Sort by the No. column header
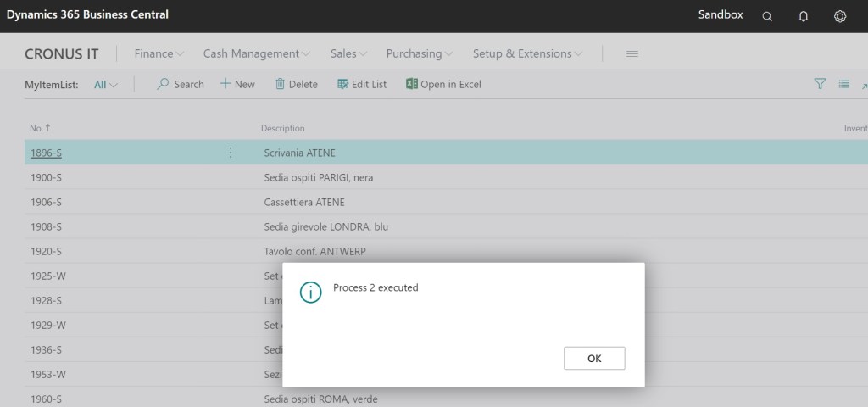Viewport: 868px width, 407px height. [40, 128]
